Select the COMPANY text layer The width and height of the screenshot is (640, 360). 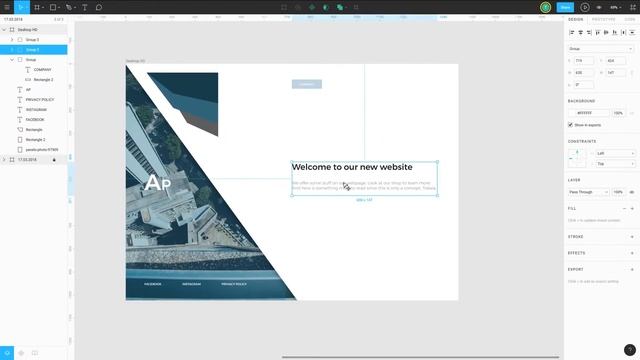[x=42, y=70]
